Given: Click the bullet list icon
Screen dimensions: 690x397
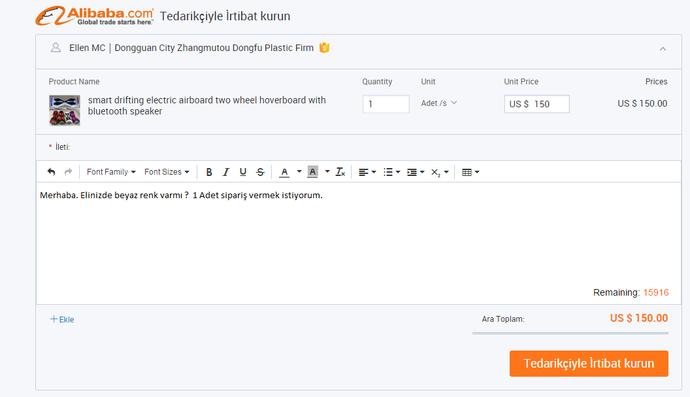Looking at the screenshot, I should 388,172.
